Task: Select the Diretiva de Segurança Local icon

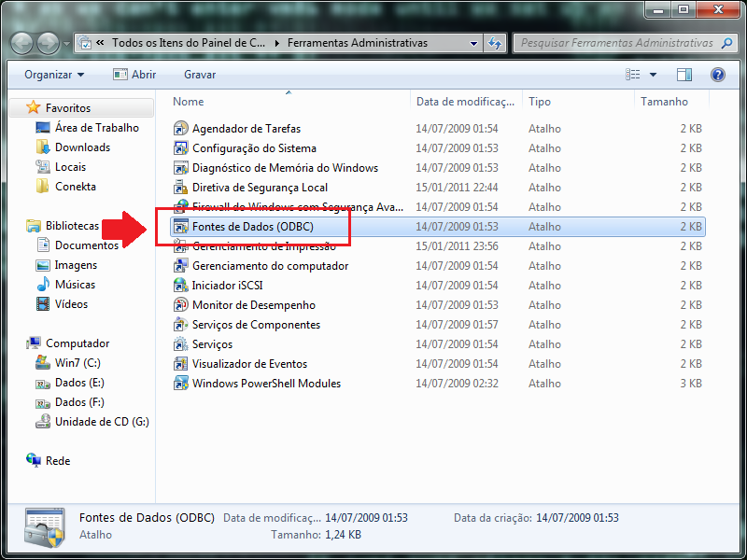Action: pos(180,188)
